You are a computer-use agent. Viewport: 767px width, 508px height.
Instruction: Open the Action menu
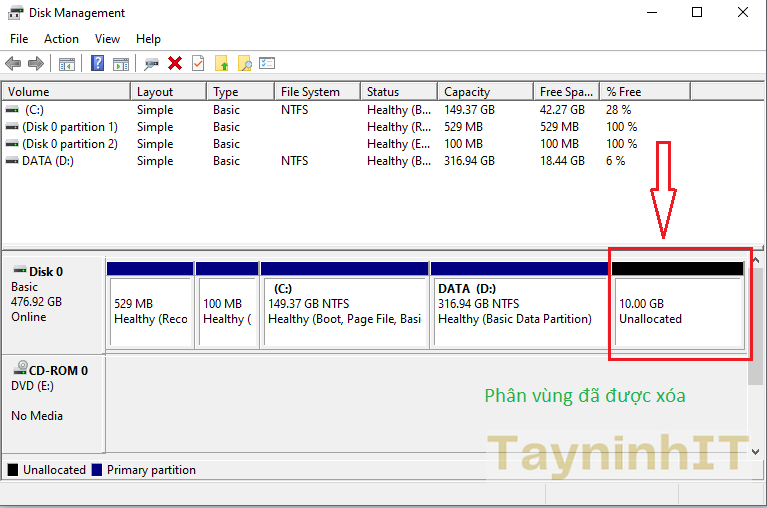coord(61,39)
